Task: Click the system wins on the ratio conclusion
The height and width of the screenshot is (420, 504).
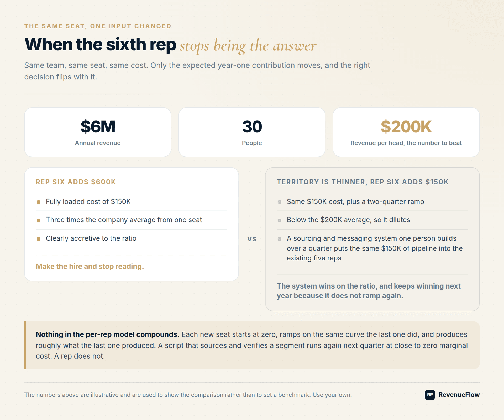Action: (x=369, y=291)
